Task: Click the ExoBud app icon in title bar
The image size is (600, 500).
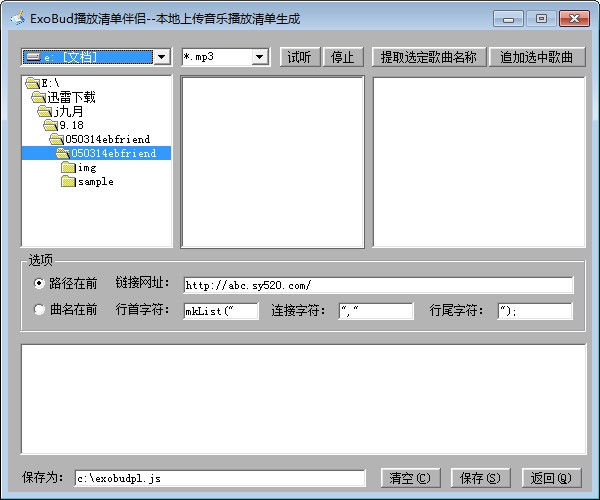Action: pyautogui.click(x=18, y=18)
